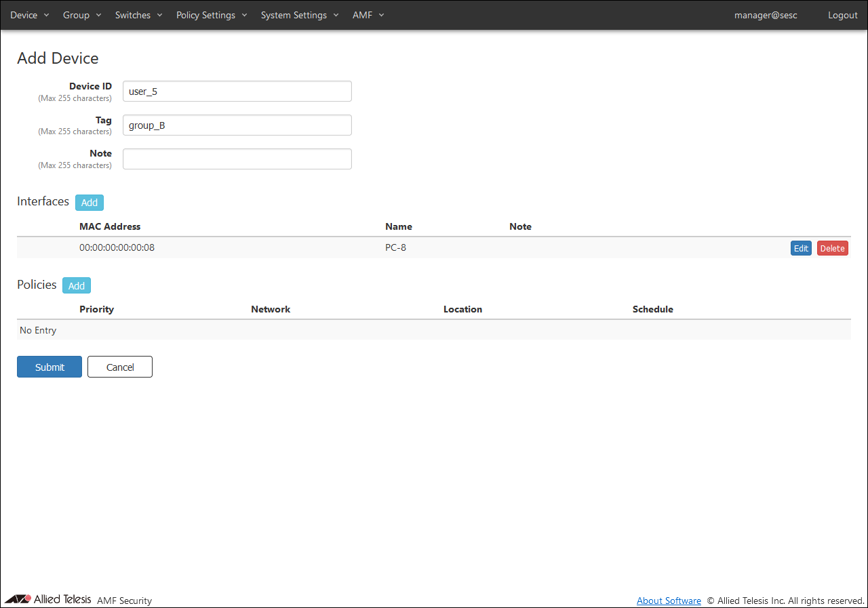
Task: Open Policy Settings menu
Action: click(x=211, y=15)
